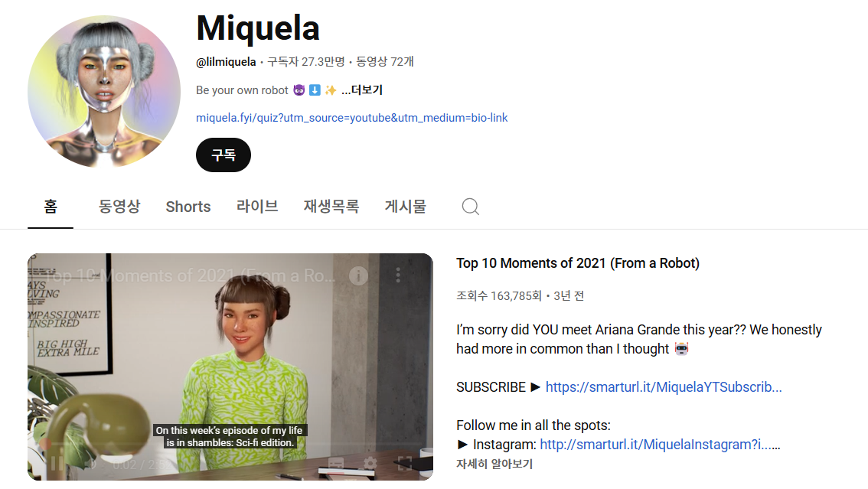Open the video settings gear icon
The height and width of the screenshot is (489, 868).
(370, 463)
